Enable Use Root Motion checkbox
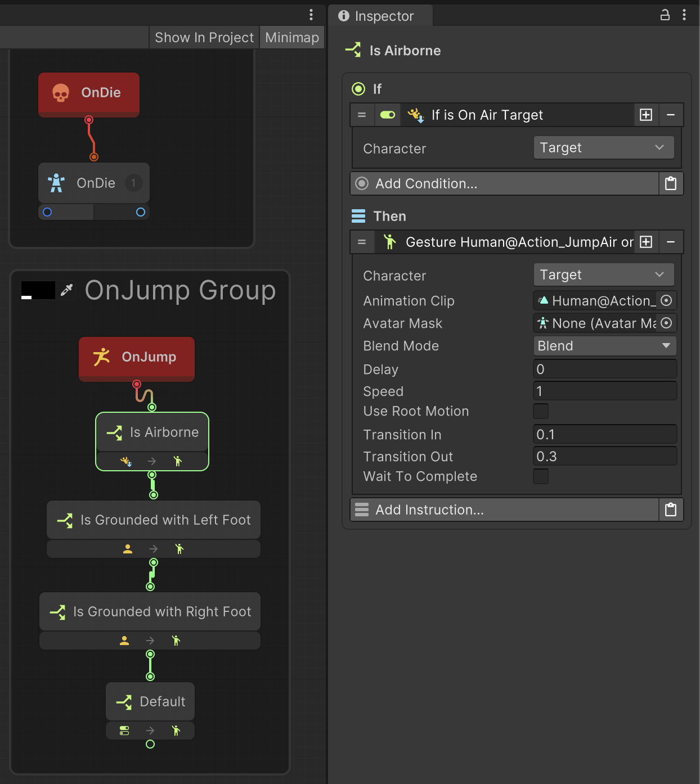Viewport: 700px width, 784px height. click(x=541, y=411)
